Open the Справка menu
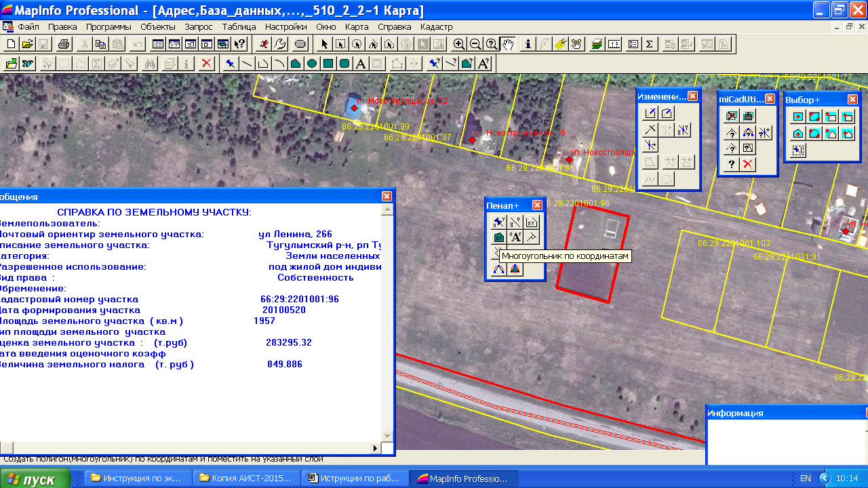Viewport: 868px width, 488px height. (394, 26)
